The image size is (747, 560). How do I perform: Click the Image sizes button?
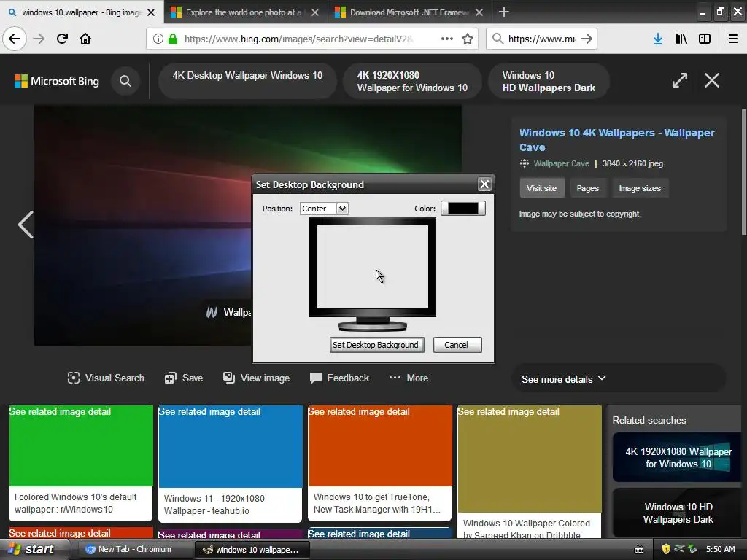pos(640,188)
